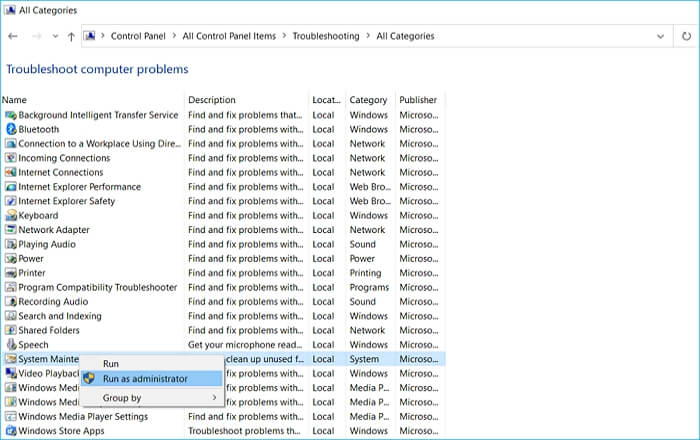Go up one folder level with up arrow
Viewport: 700px width, 440px height.
click(71, 36)
